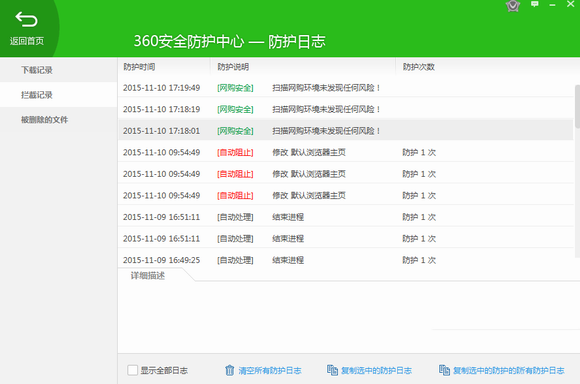580x384 pixels.
Task: Select the log row dated 2015-11-10 17:19:49
Action: tap(345, 88)
